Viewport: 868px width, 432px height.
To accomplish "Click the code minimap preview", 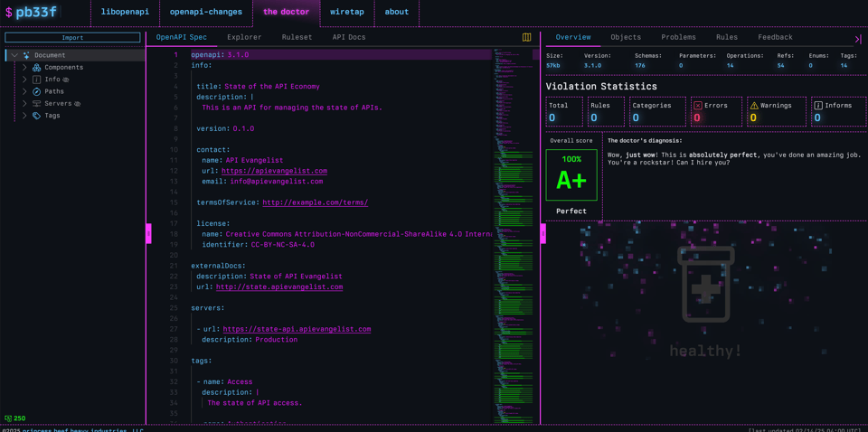I will pos(514,235).
